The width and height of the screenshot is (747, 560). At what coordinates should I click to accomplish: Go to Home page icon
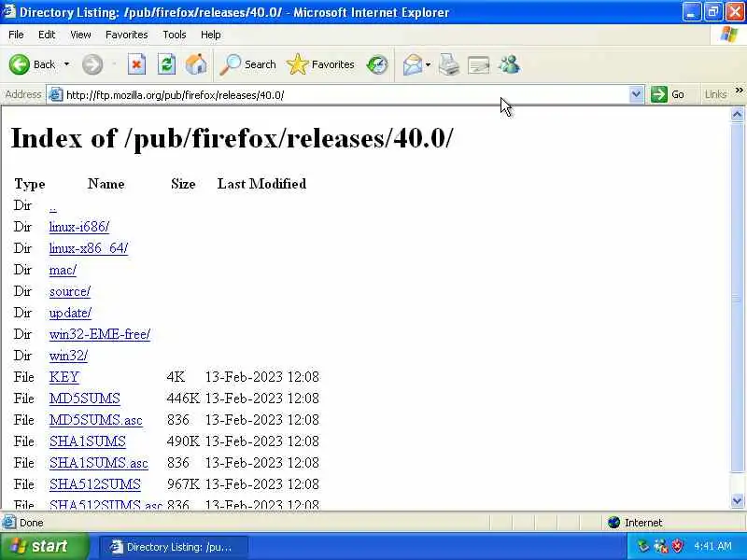(x=196, y=64)
